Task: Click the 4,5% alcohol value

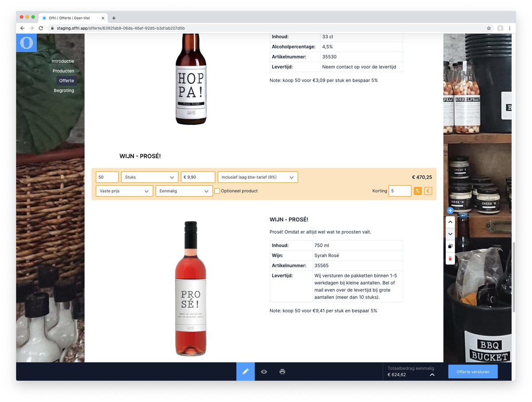Action: point(361,47)
